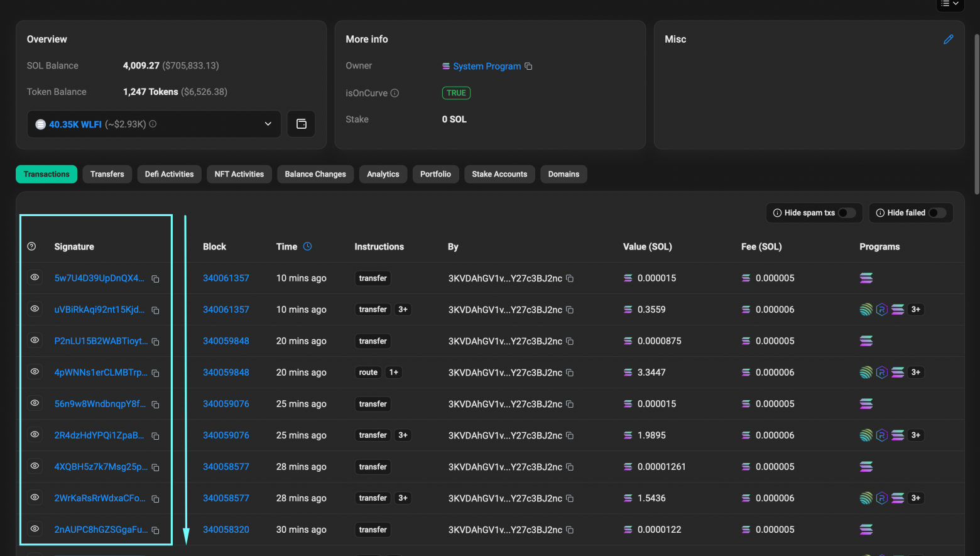This screenshot has height=556, width=980.
Task: Click the copy icon next to signature 5w7U4D39UpDnQX4
Action: click(155, 278)
